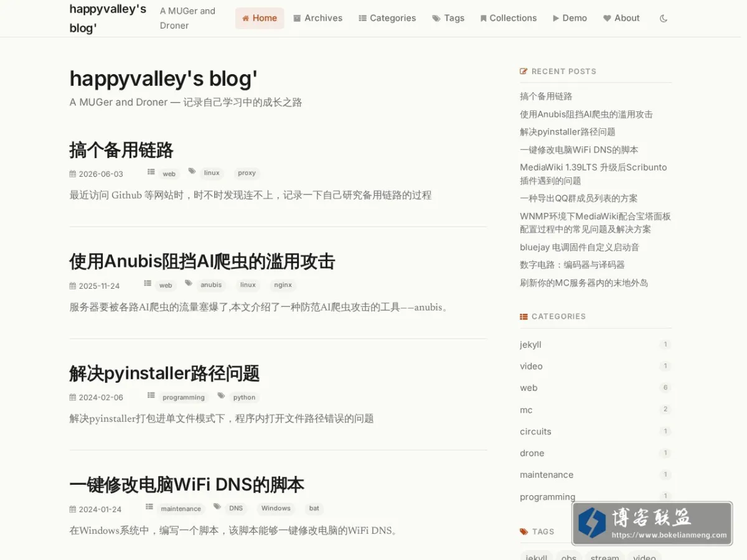Click calendar icon beside 2024-02-06
Viewport: 747px width, 560px height.
[x=73, y=398]
